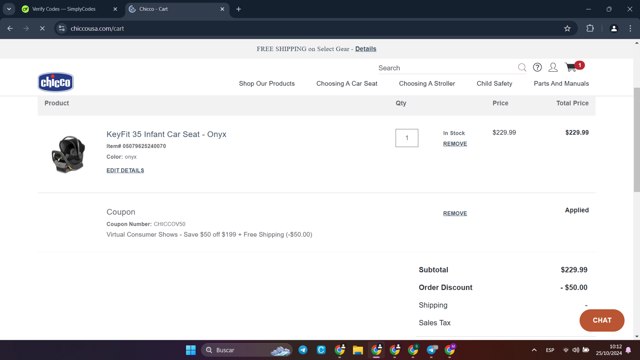Click the Subtotal value $229.99
640x360 pixels.
(574, 270)
